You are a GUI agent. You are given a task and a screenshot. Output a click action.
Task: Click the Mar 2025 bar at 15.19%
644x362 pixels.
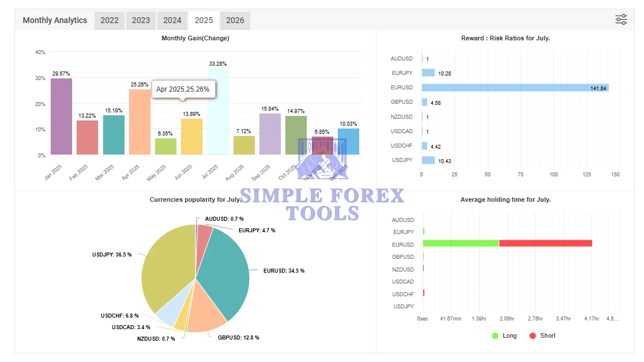tap(114, 135)
